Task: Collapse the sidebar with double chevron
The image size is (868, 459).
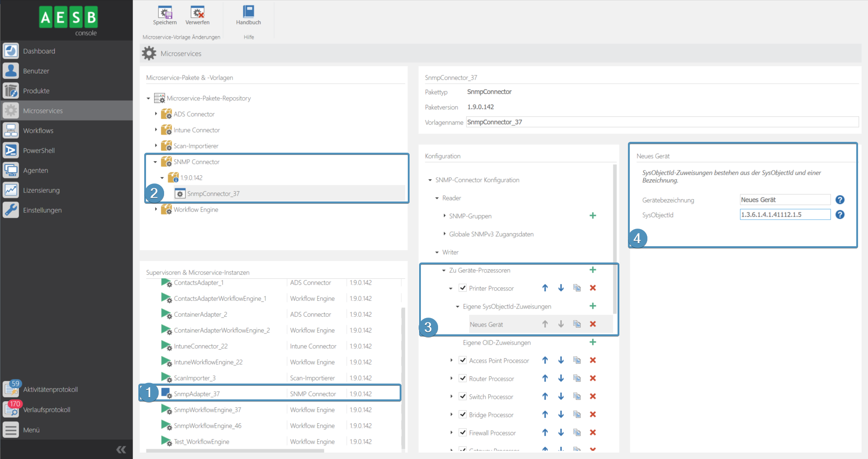Action: (121, 450)
